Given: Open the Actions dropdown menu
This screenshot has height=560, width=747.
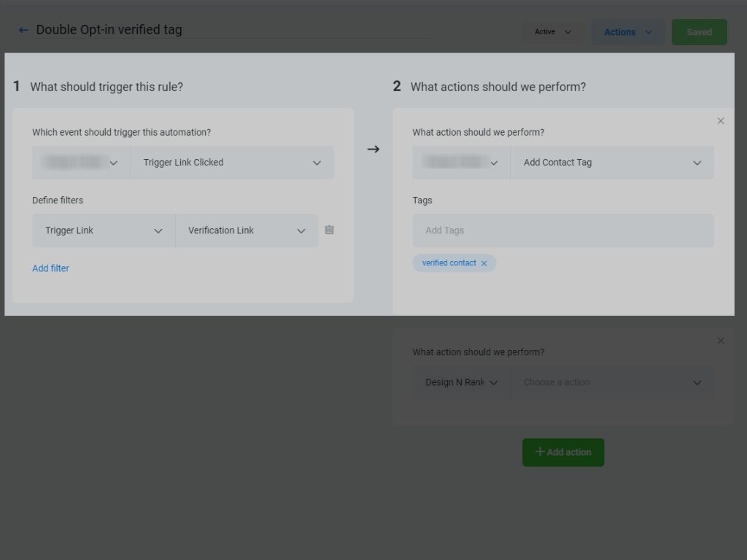Looking at the screenshot, I should [x=628, y=32].
